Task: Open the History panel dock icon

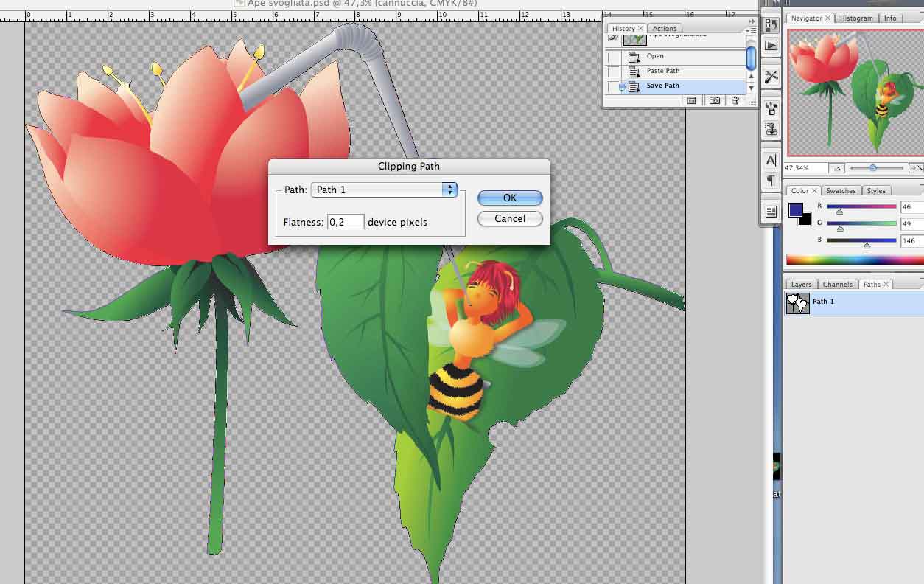Action: pyautogui.click(x=771, y=24)
